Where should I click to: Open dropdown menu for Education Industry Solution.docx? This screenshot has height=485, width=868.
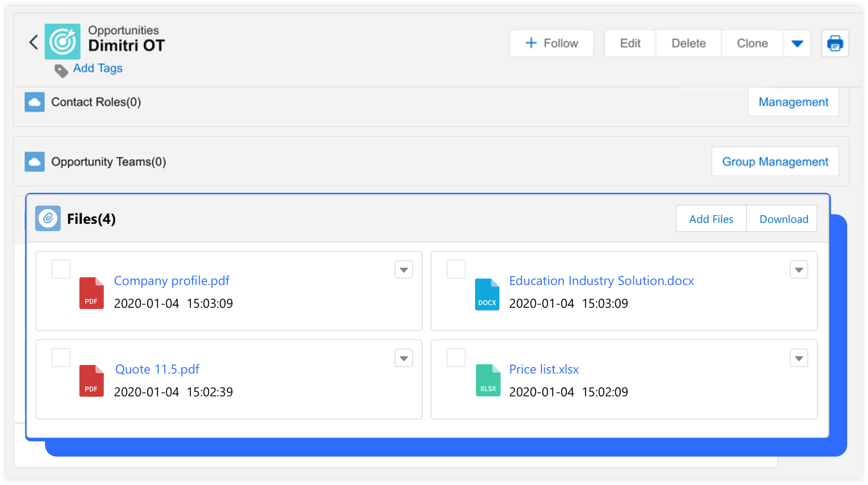coord(799,270)
